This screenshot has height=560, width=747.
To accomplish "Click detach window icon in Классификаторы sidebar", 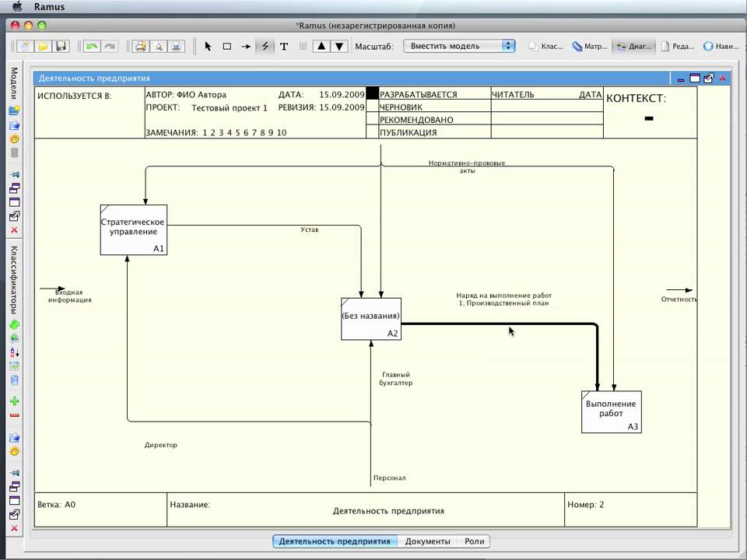I will (14, 514).
